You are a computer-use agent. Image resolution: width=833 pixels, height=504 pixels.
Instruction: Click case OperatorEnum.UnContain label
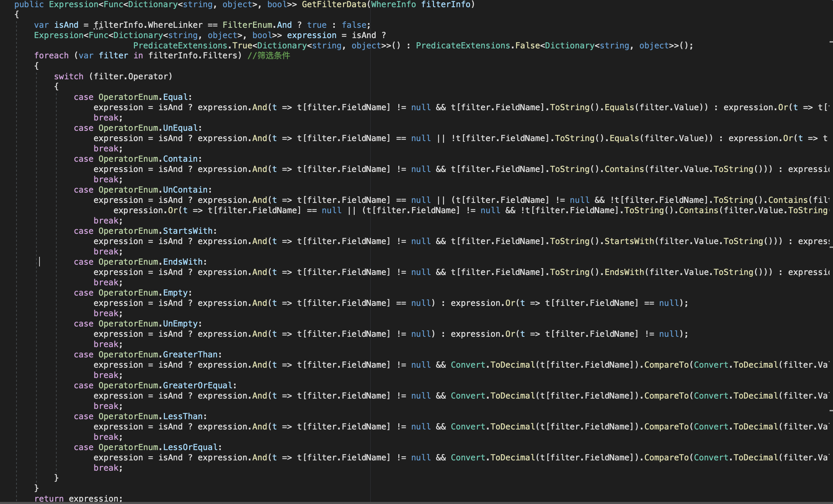(x=142, y=190)
